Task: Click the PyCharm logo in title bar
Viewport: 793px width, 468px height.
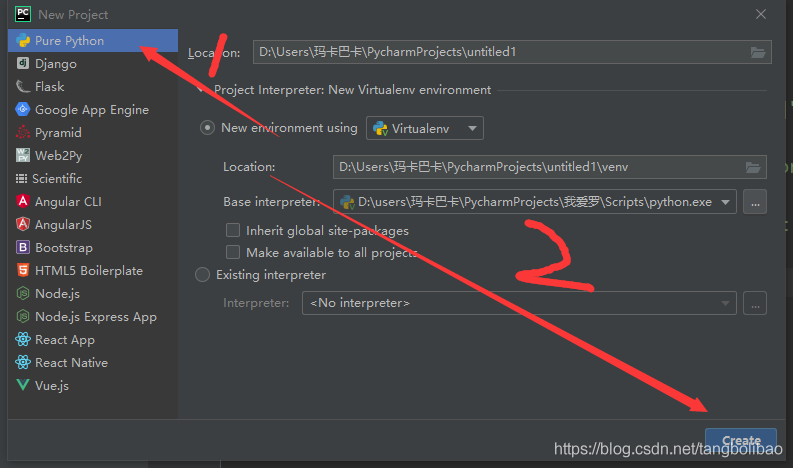Action: point(23,14)
